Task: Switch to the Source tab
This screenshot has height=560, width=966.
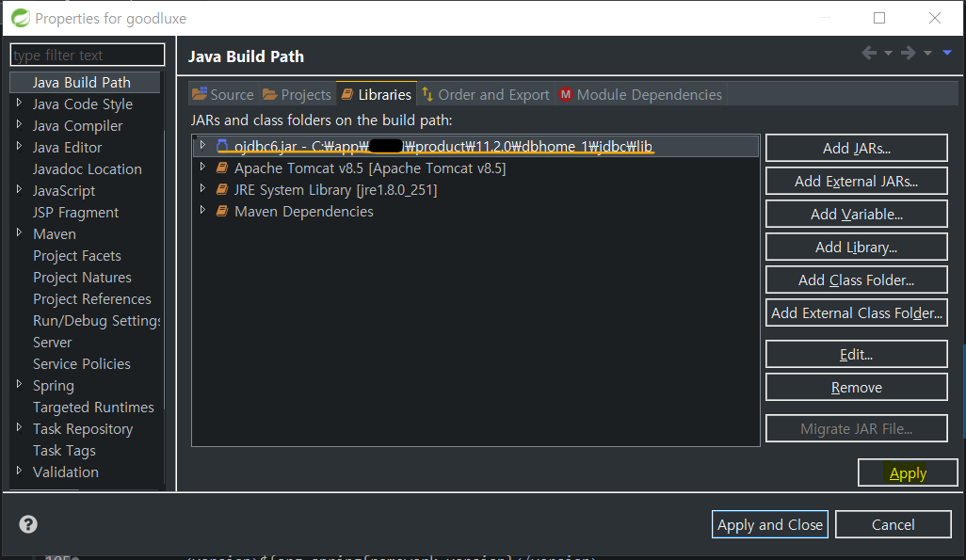Action: 223,94
